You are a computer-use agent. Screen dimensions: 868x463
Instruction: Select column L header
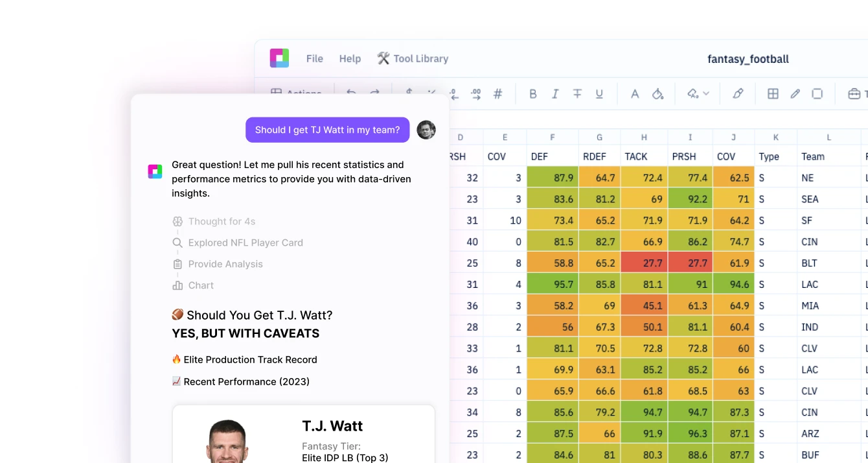[x=828, y=137]
